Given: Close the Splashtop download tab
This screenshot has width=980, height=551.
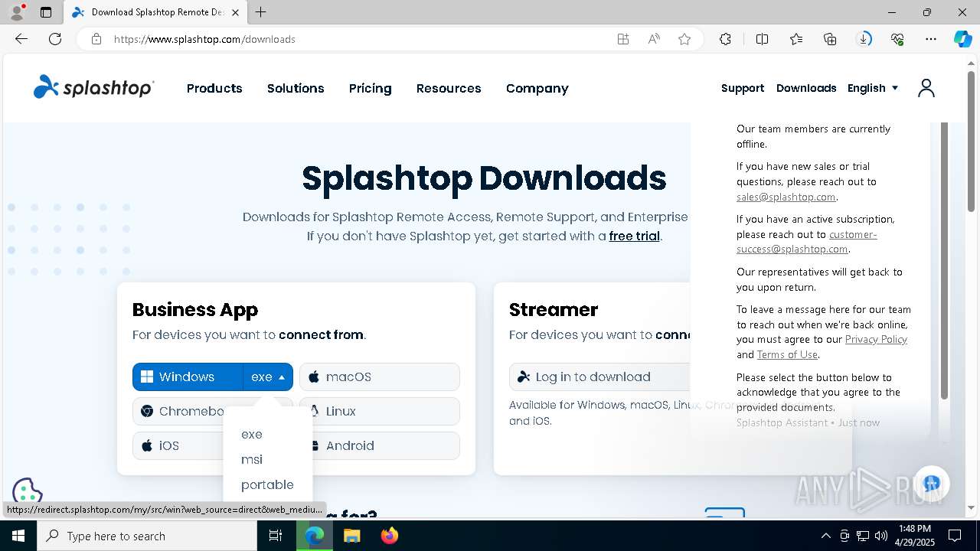Looking at the screenshot, I should (235, 12).
